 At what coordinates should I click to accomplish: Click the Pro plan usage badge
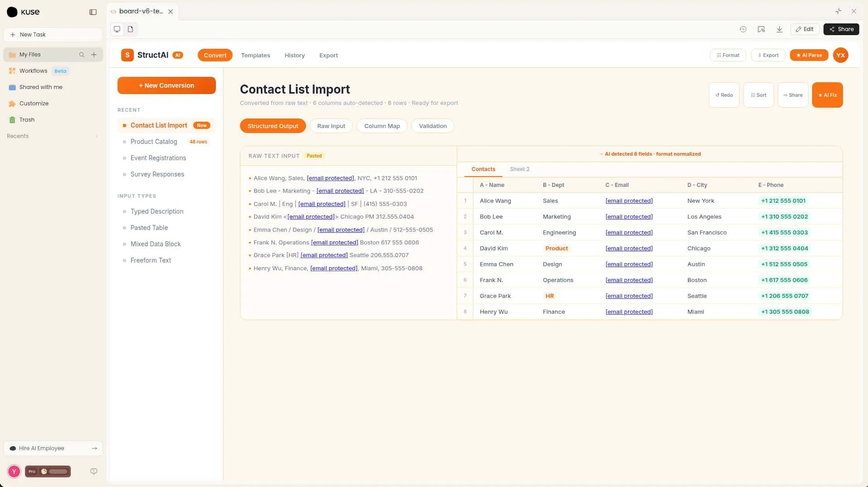pos(48,471)
